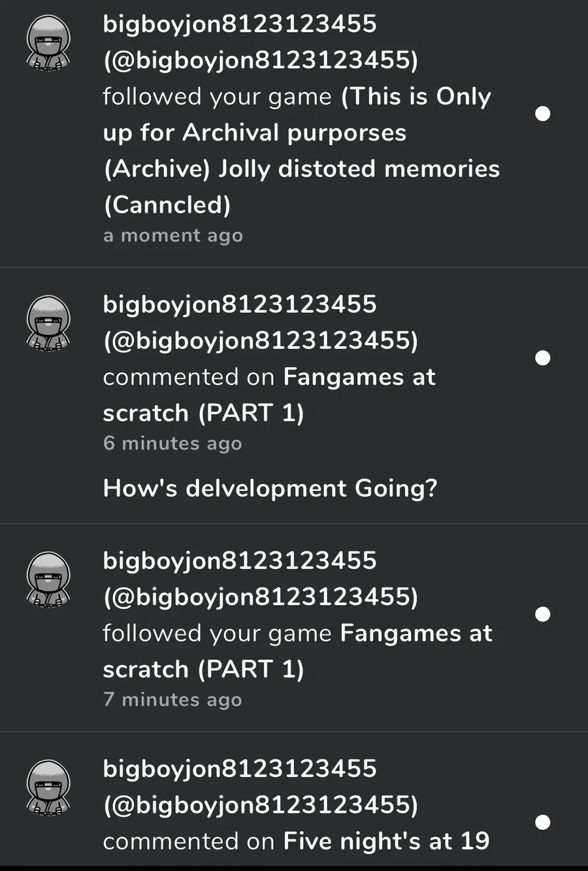
Task: Toggle unread dot on 7 minutes ago notification
Action: pyautogui.click(x=543, y=614)
